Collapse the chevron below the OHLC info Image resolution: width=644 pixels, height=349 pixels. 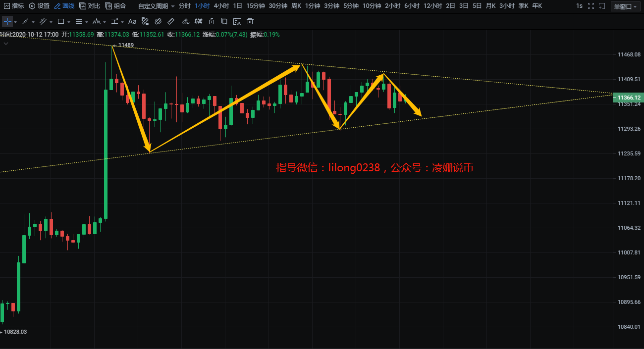6,44
